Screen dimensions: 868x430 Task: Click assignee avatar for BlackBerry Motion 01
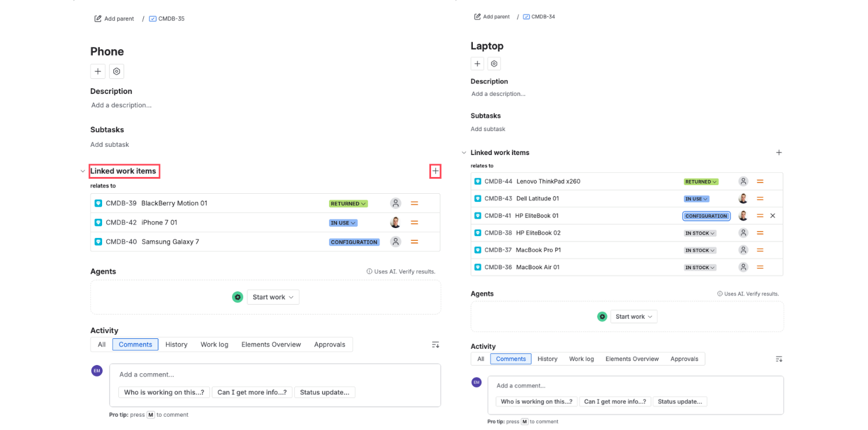tap(396, 203)
